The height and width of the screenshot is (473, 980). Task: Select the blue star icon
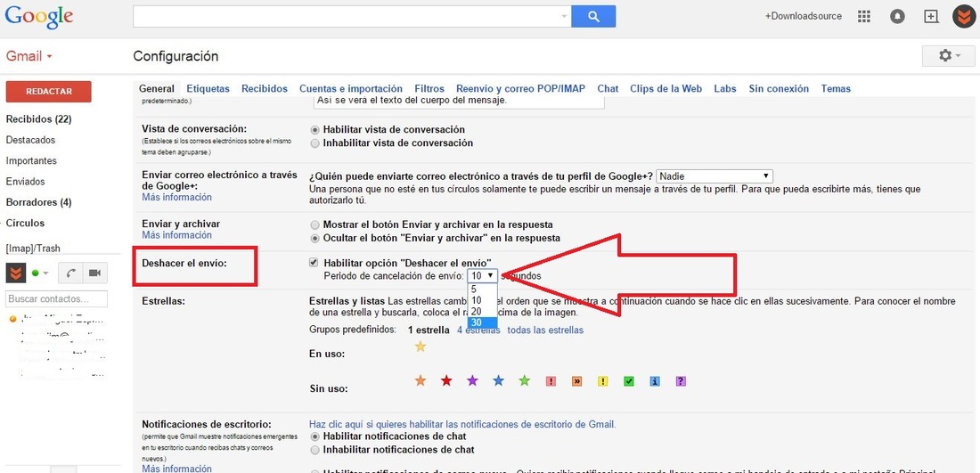click(498, 380)
